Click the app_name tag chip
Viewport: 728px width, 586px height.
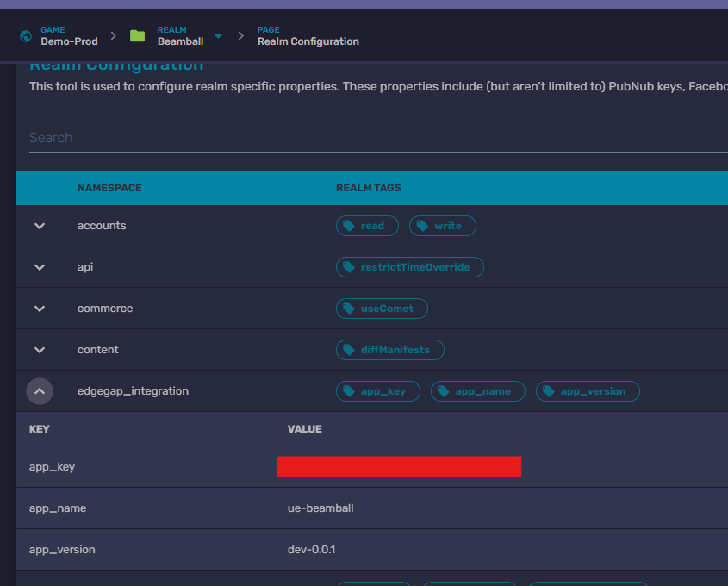pos(477,391)
